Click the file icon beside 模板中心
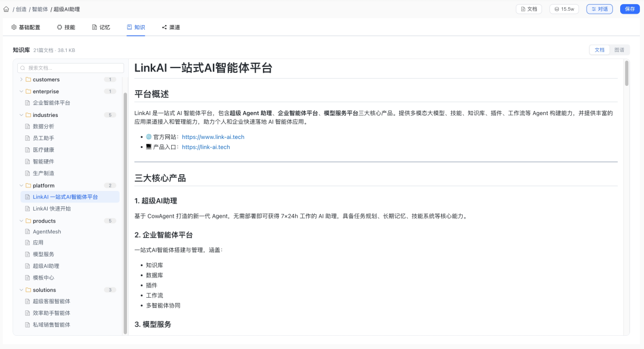The image size is (644, 349). [x=27, y=277]
